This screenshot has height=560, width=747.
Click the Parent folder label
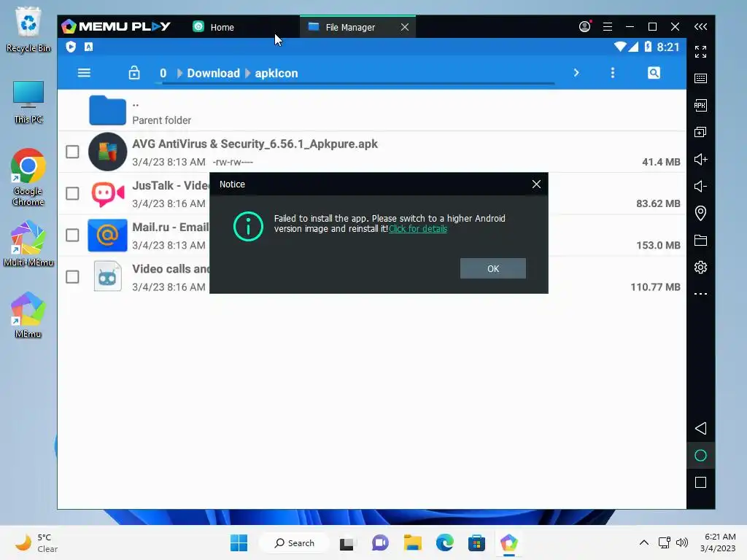point(161,120)
